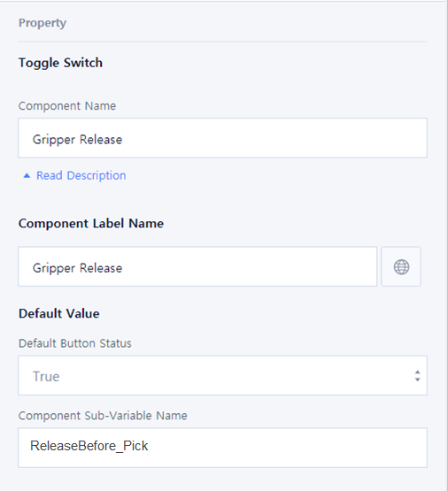Click the Toggle Switch heading
The height and width of the screenshot is (491, 448).
(60, 63)
